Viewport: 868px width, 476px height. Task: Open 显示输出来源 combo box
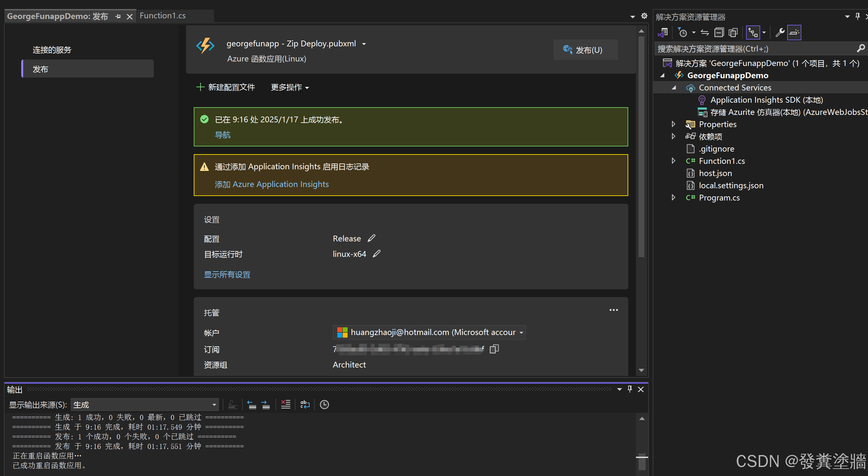pyautogui.click(x=145, y=405)
